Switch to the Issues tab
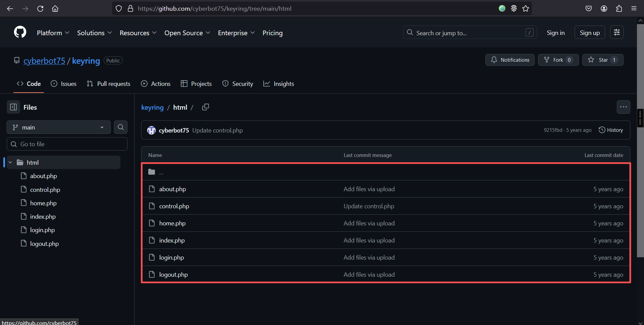Viewport: 644px width, 325px height. point(64,84)
